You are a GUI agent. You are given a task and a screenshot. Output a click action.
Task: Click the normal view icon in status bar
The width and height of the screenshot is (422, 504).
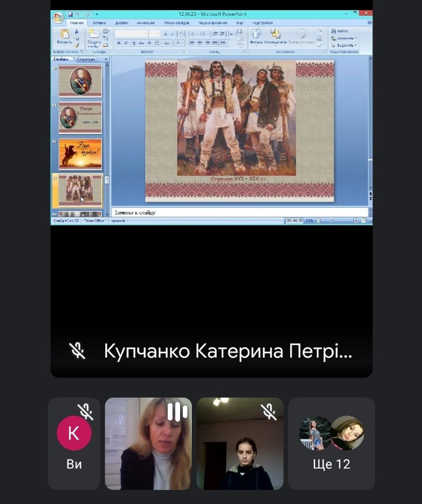pos(289,221)
